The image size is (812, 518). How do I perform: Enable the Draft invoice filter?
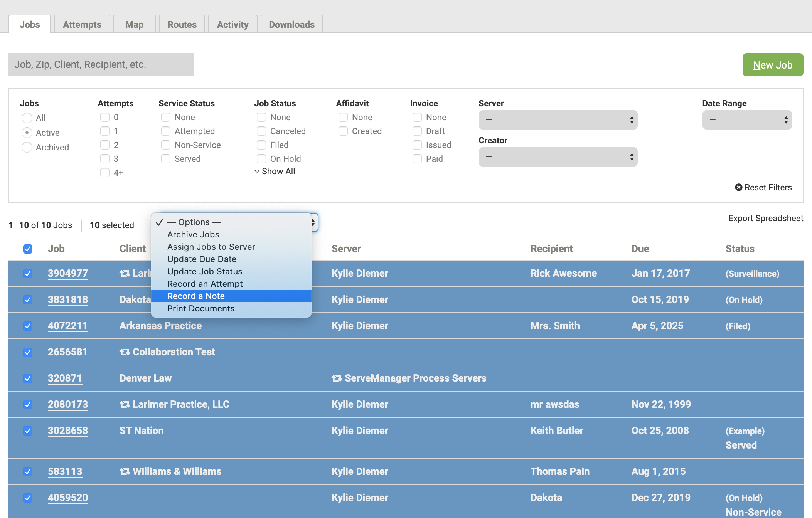coord(417,131)
